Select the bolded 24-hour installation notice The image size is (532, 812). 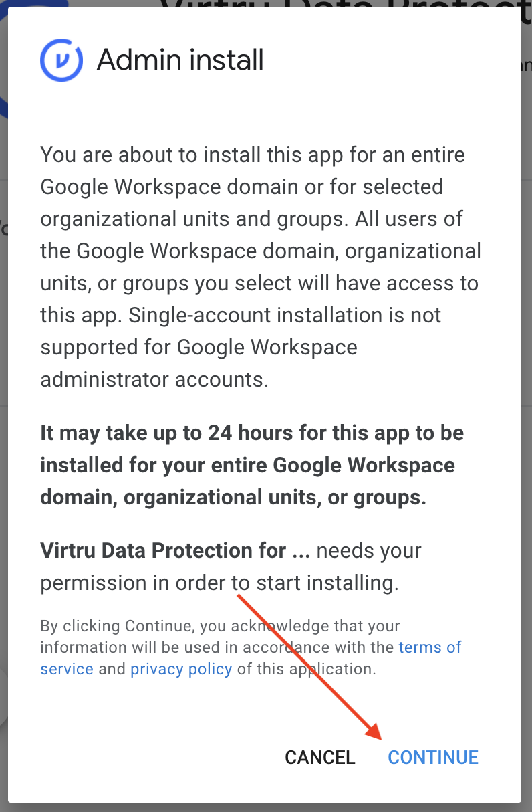pos(252,465)
